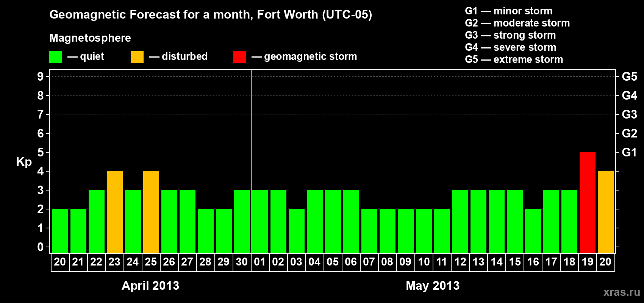Click the date label 19 on the axis
This screenshot has width=644, height=303.
coord(588,262)
